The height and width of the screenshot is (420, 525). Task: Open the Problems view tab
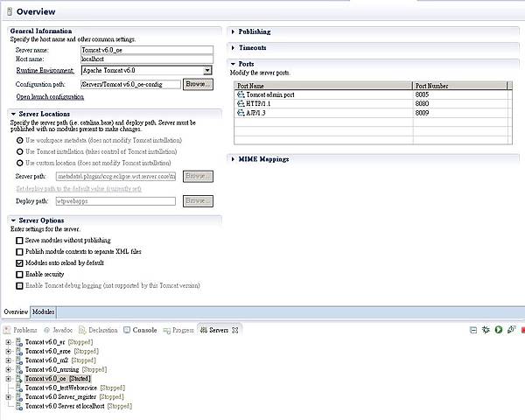21,330
